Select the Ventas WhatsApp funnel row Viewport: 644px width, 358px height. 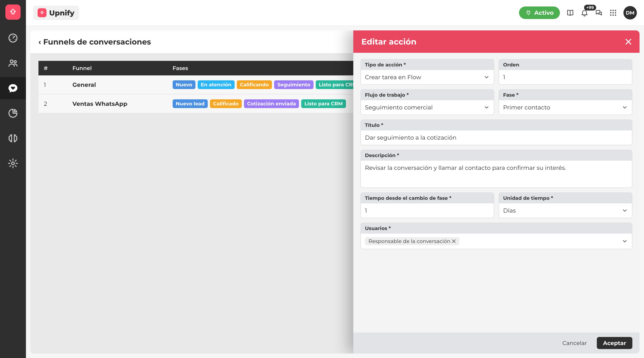tap(196, 104)
